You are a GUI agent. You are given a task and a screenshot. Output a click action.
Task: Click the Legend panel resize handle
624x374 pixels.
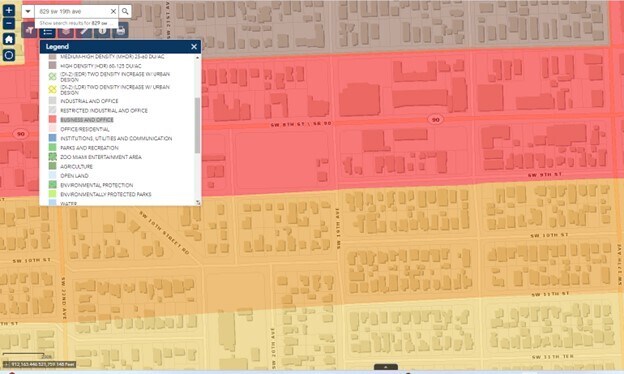tap(198, 203)
